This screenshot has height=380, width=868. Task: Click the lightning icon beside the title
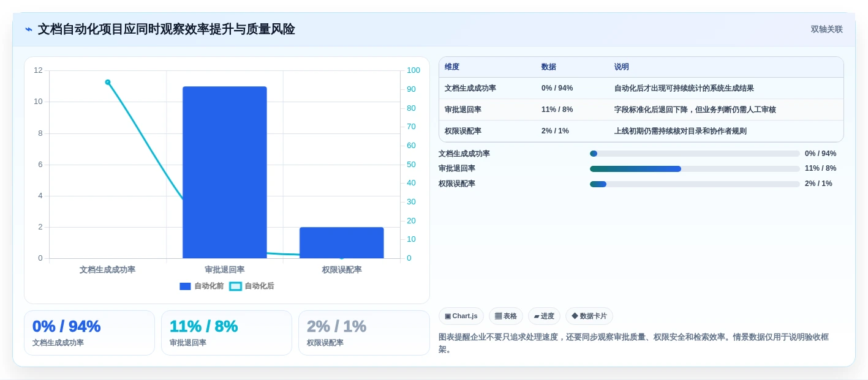pyautogui.click(x=29, y=29)
